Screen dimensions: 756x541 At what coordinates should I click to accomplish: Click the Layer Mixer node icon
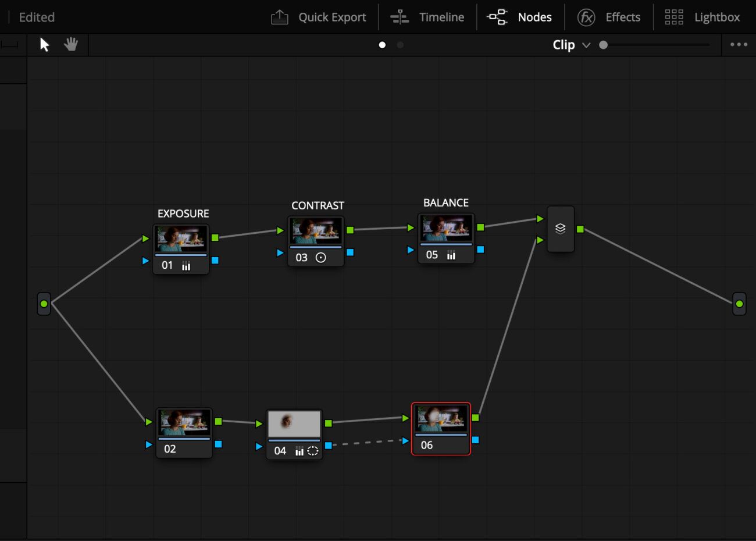click(x=560, y=229)
